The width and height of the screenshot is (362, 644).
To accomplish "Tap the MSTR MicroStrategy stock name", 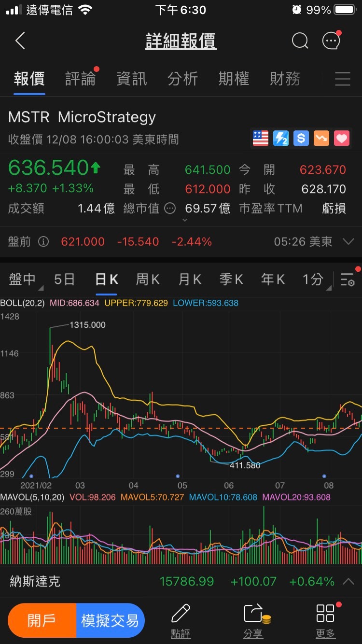I will tap(82, 117).
